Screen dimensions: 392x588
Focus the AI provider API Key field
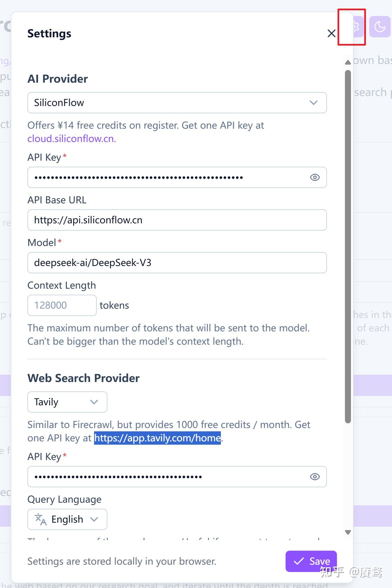click(167, 177)
